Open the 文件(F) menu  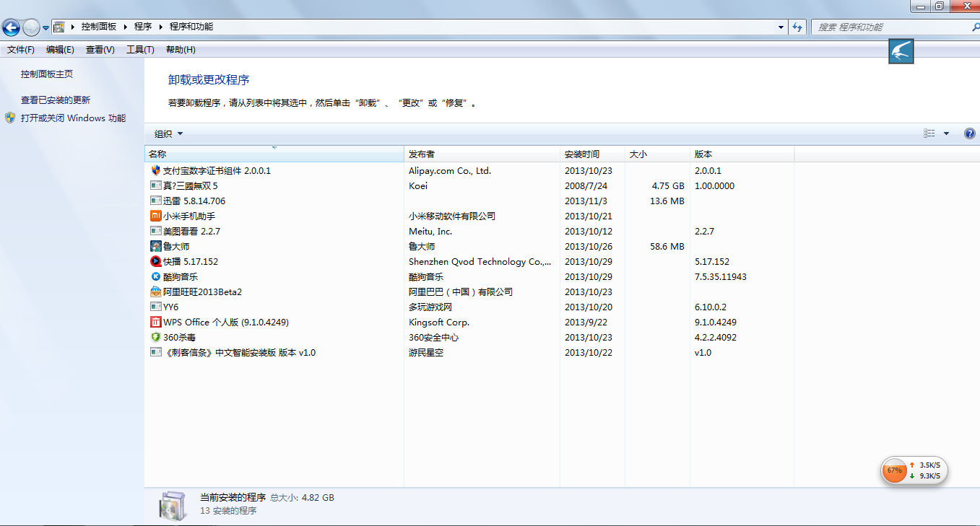(x=21, y=50)
